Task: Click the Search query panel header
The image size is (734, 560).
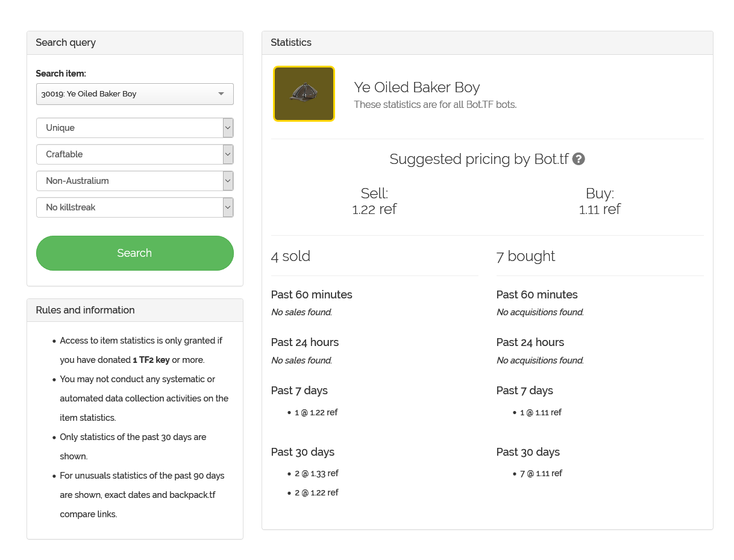Action: coord(66,43)
